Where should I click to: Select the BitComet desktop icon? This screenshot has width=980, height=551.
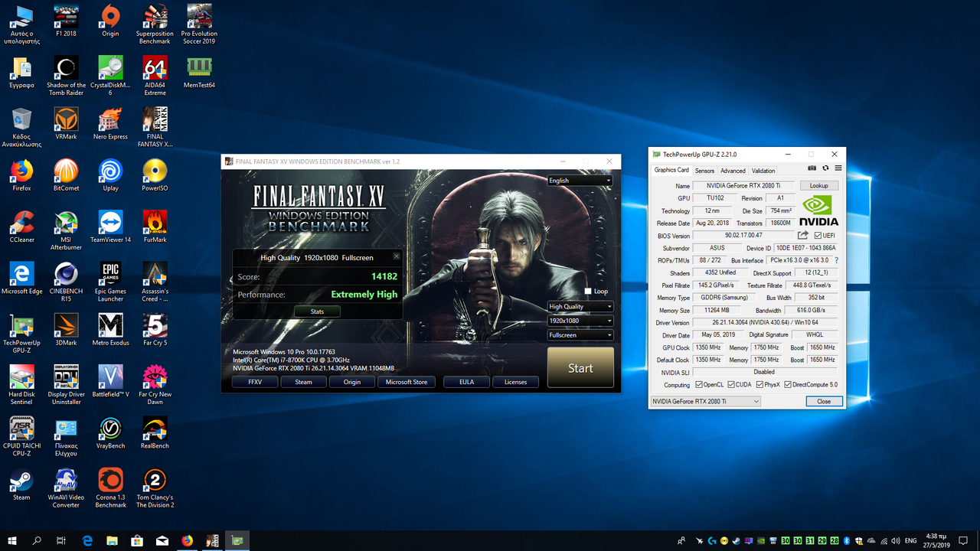66,175
